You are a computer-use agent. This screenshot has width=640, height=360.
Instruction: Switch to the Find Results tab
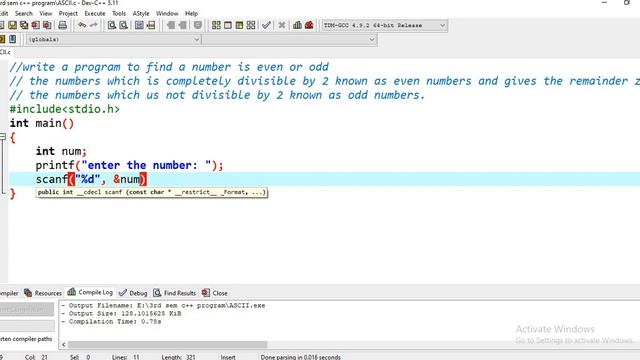click(175, 293)
